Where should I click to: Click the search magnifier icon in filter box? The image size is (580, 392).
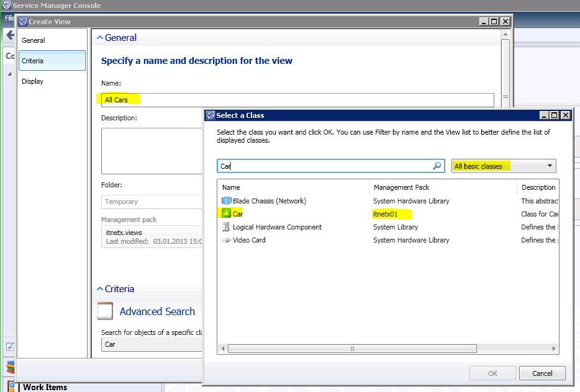point(437,166)
